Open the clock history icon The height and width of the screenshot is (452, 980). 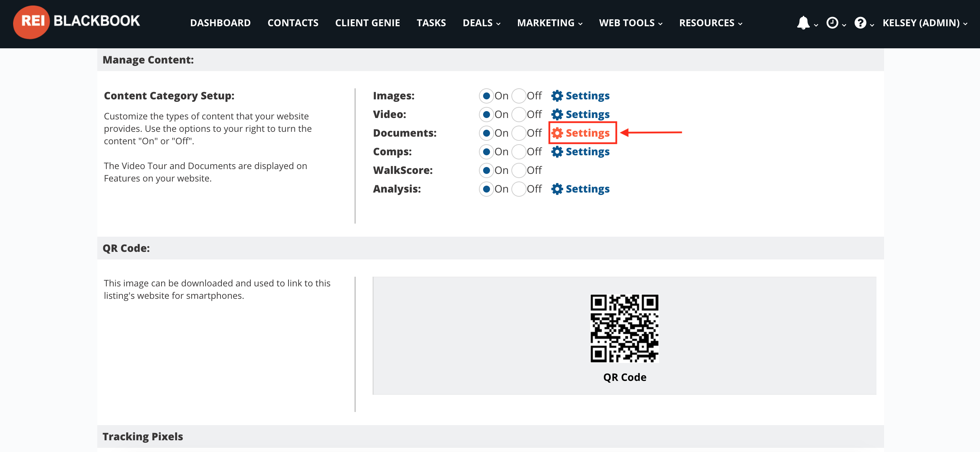[832, 23]
